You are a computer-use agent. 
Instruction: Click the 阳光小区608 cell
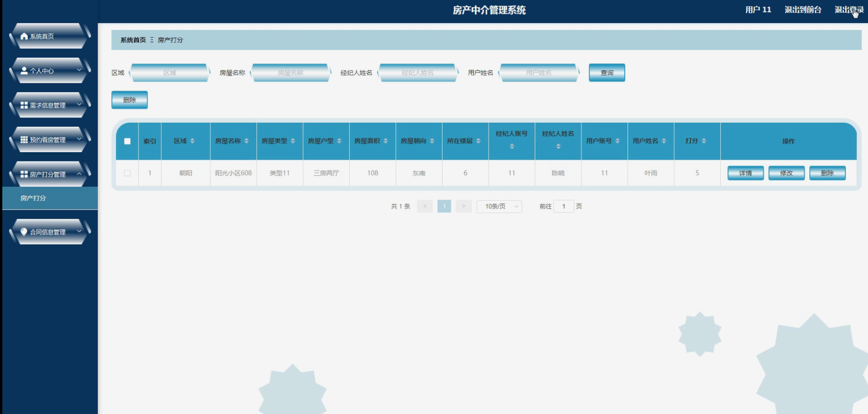[233, 173]
